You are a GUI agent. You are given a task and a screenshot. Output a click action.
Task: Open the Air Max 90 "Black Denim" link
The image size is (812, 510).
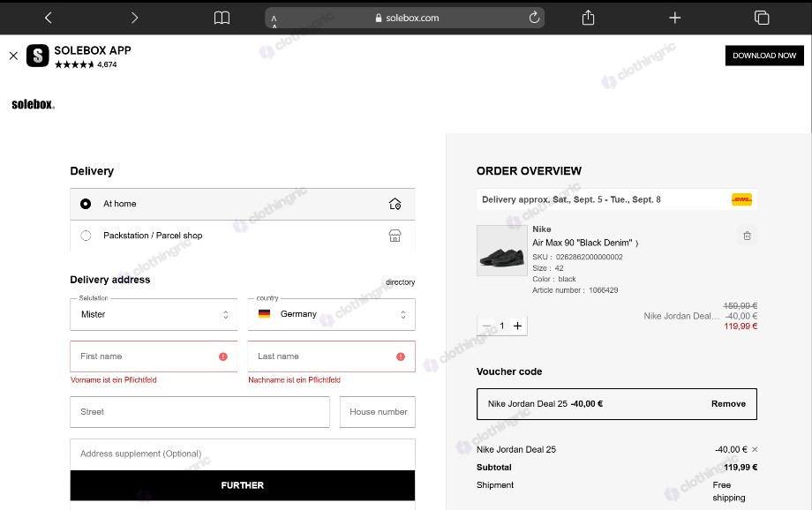(x=584, y=243)
